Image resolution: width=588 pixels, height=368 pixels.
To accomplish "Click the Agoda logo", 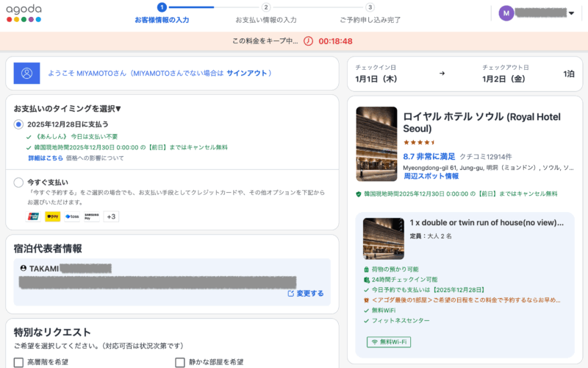I will click(x=24, y=13).
